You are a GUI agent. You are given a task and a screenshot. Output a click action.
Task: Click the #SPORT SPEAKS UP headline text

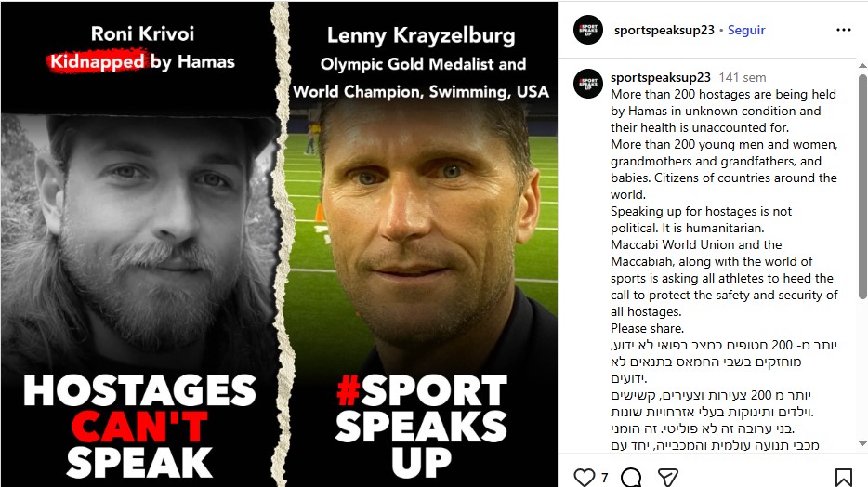pos(421,426)
